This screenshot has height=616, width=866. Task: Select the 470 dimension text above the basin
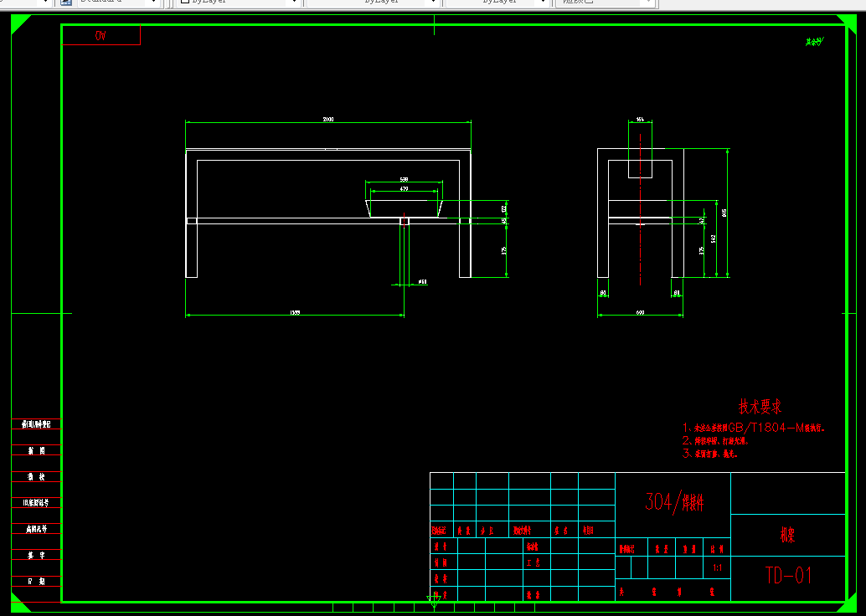[x=404, y=189]
